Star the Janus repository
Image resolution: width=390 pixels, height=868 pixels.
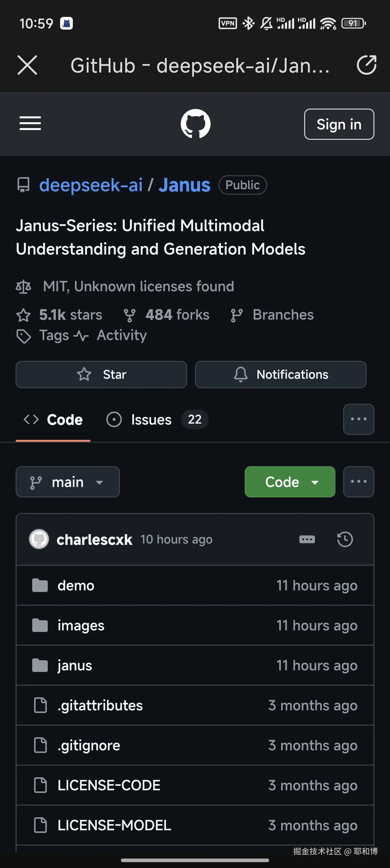coord(101,375)
